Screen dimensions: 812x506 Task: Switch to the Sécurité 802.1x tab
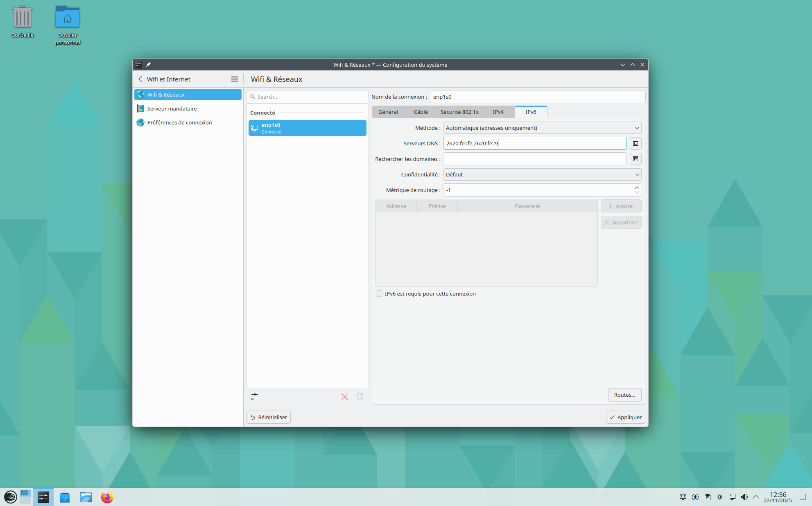(x=459, y=112)
